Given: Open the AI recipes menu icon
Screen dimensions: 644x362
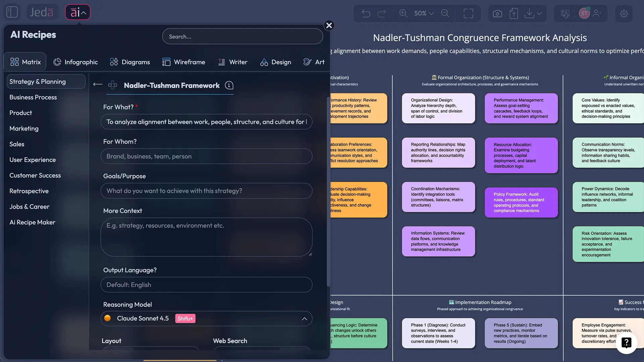Looking at the screenshot, I should pyautogui.click(x=77, y=12).
